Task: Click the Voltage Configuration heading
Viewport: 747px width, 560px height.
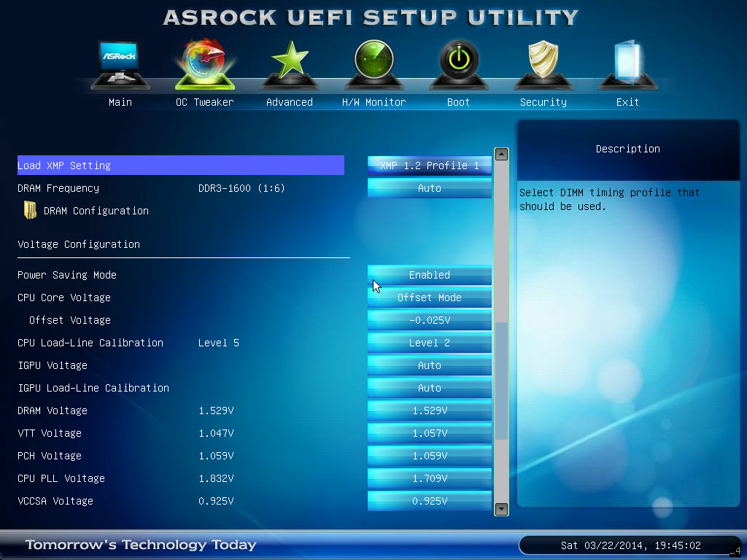Action: tap(79, 244)
